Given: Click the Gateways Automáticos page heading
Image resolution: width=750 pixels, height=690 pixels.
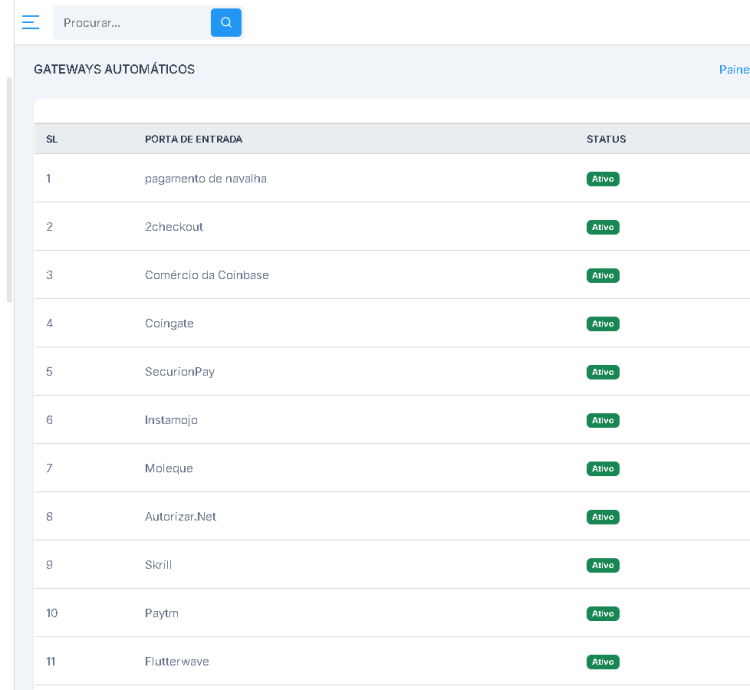Looking at the screenshot, I should [x=114, y=70].
